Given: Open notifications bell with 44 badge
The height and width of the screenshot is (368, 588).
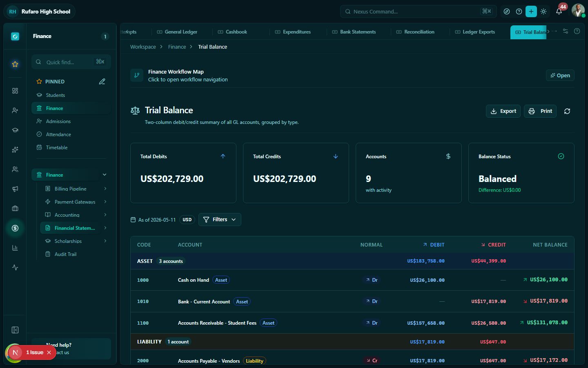Looking at the screenshot, I should (559, 11).
